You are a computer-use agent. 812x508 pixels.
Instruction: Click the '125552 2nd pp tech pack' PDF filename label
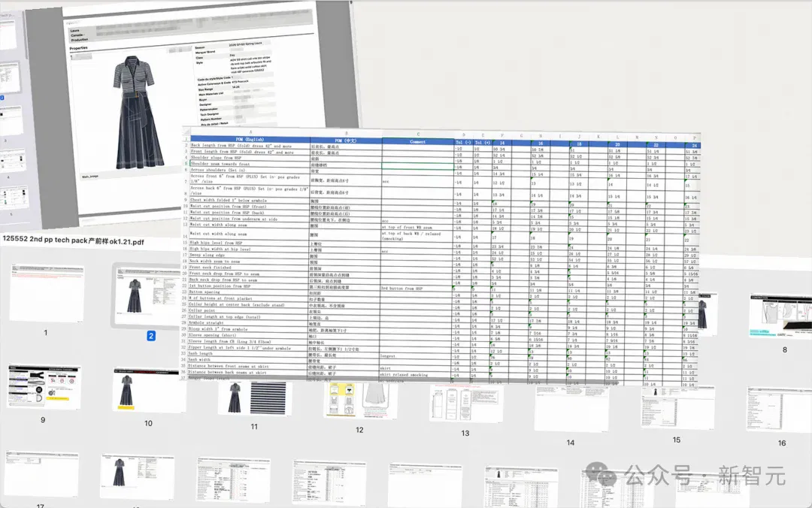point(74,240)
